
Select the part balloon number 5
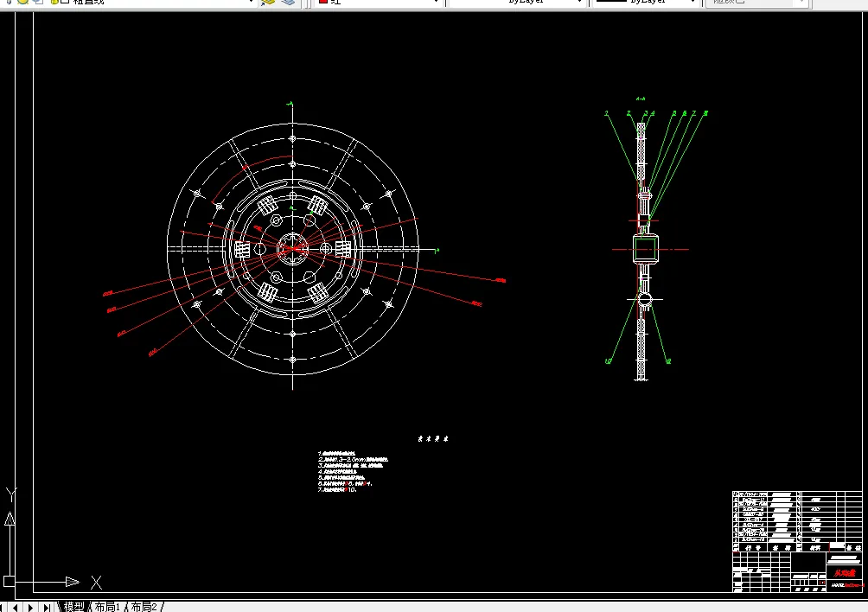click(673, 113)
